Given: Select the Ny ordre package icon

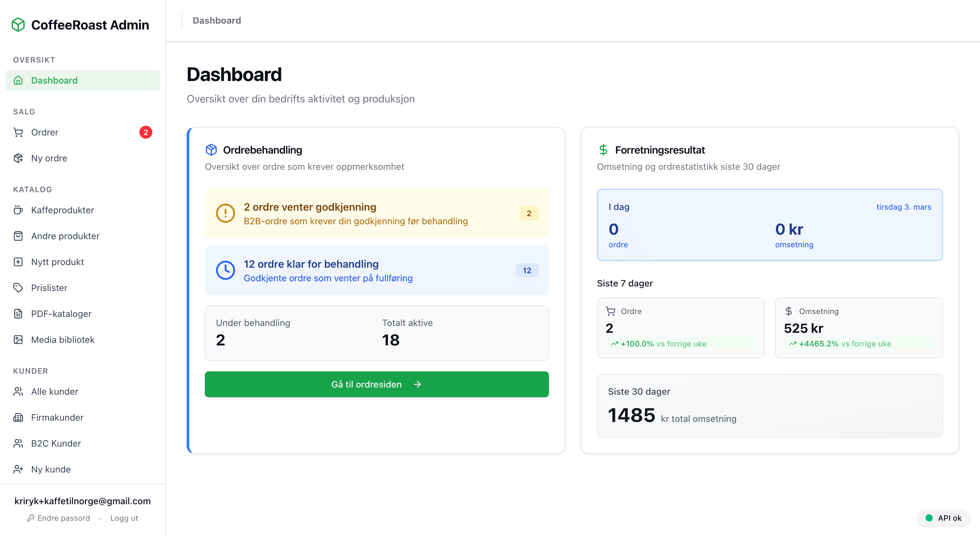Looking at the screenshot, I should [19, 158].
